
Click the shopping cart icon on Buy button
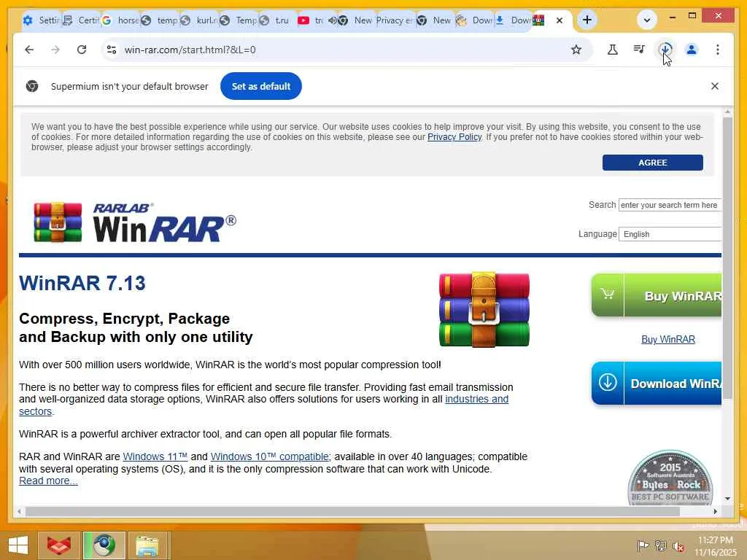coord(608,294)
